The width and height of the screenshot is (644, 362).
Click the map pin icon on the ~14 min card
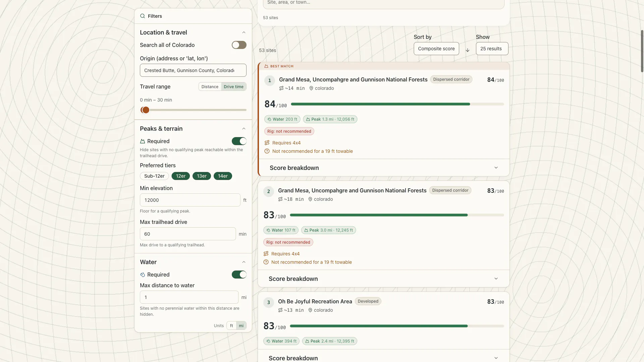(x=311, y=88)
